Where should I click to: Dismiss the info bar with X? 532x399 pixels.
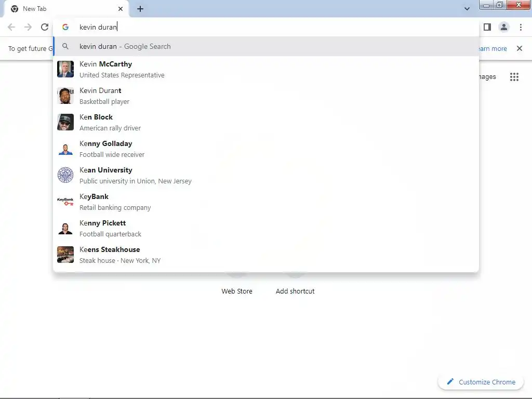(x=520, y=48)
